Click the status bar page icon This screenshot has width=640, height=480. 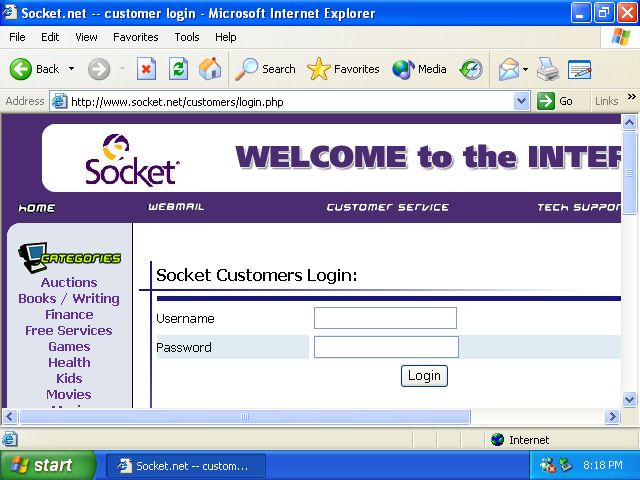point(10,439)
